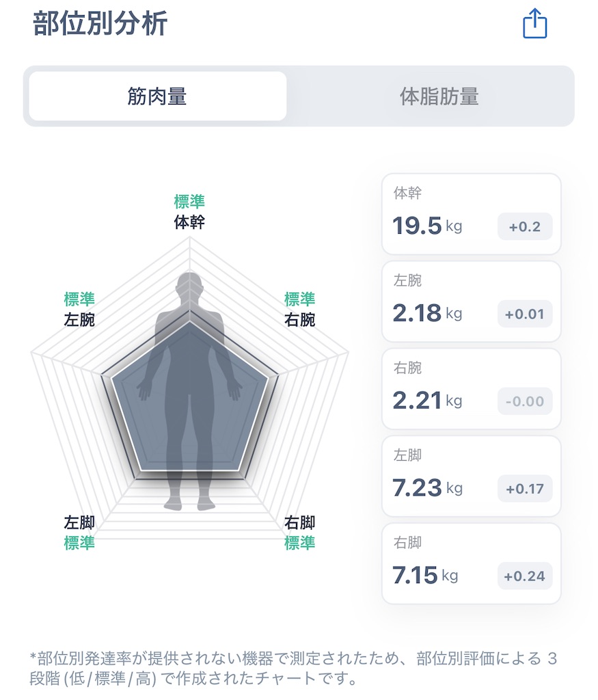Tap the +0.24 change badge
The height and width of the screenshot is (700, 598).
point(525,576)
